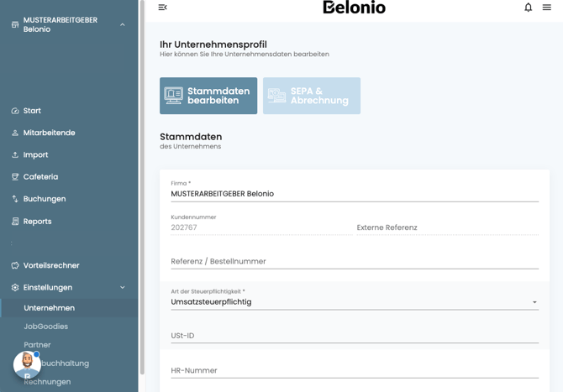The width and height of the screenshot is (563, 392).
Task: Click the Firma input field
Action: 355,194
